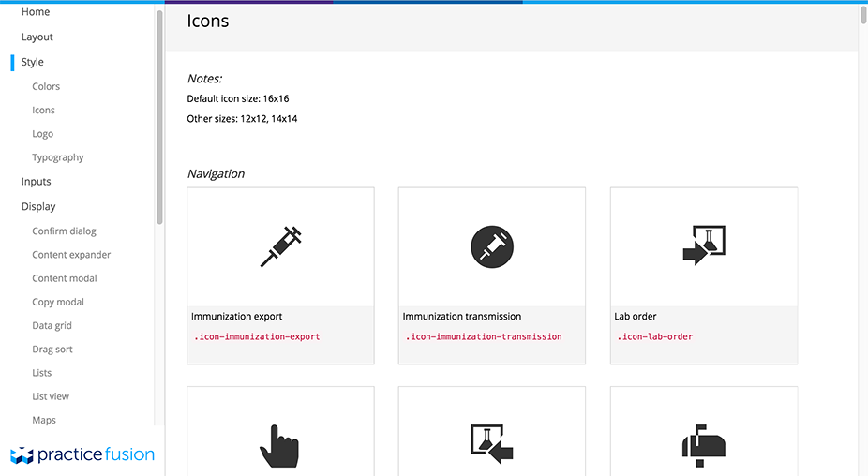The width and height of the screenshot is (868, 476).
Task: Open the Home menu item
Action: (x=36, y=11)
